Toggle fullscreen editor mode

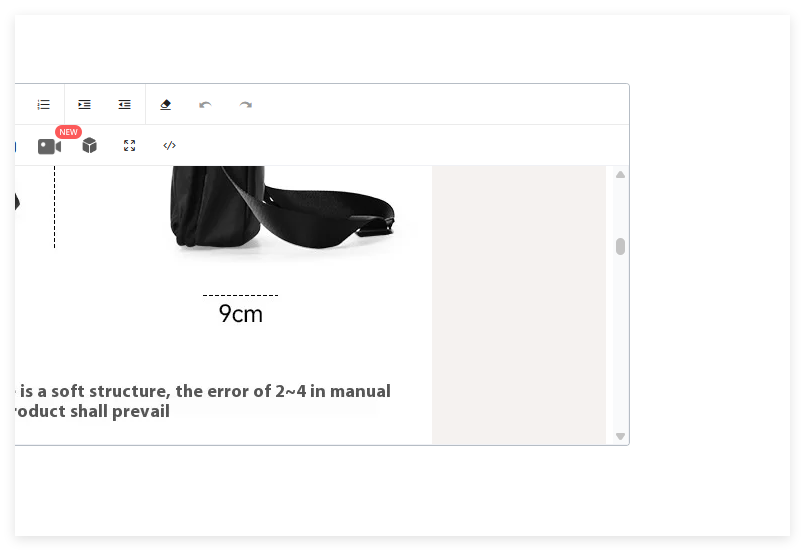[x=129, y=145]
